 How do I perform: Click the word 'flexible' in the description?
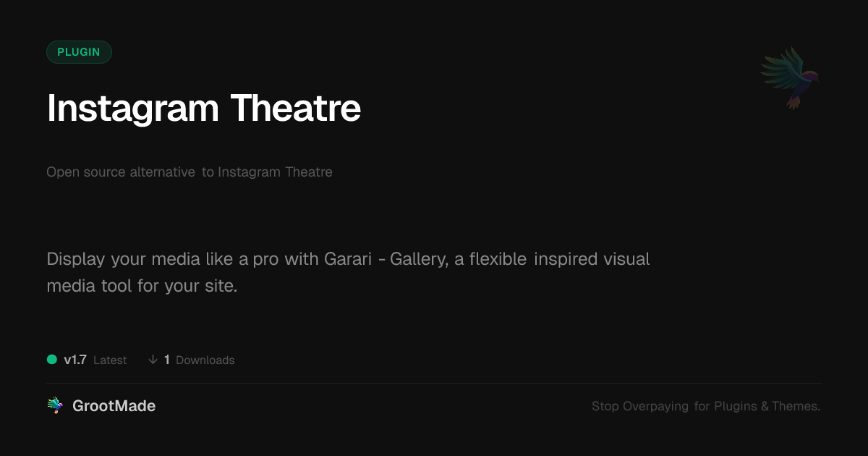pyautogui.click(x=498, y=259)
